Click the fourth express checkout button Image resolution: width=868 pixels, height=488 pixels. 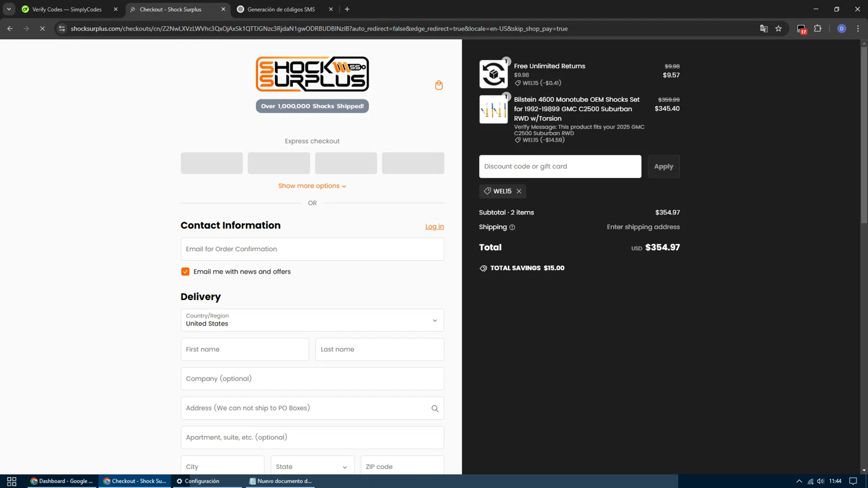tap(413, 163)
